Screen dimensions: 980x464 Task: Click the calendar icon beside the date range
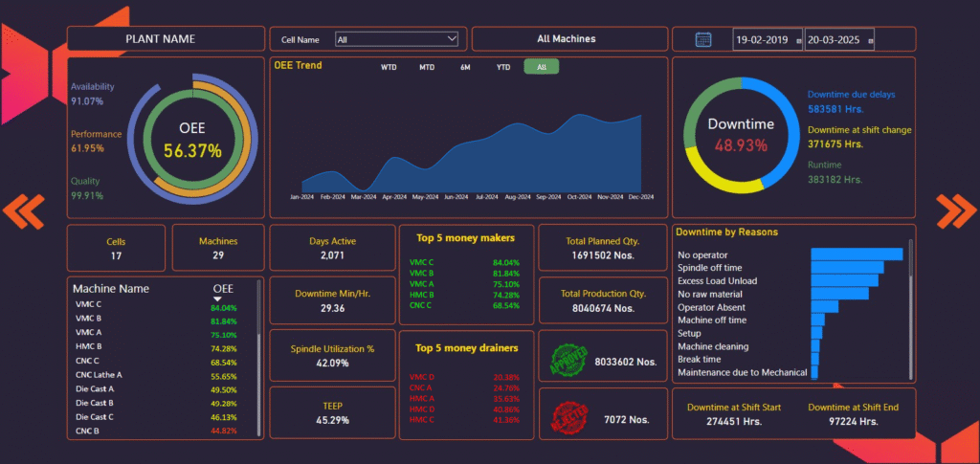pos(702,39)
